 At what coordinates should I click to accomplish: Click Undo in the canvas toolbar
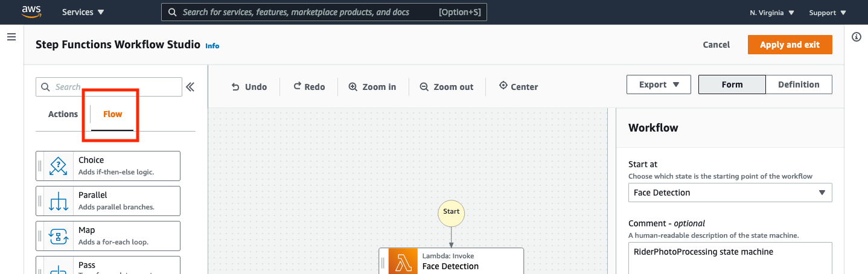(249, 87)
